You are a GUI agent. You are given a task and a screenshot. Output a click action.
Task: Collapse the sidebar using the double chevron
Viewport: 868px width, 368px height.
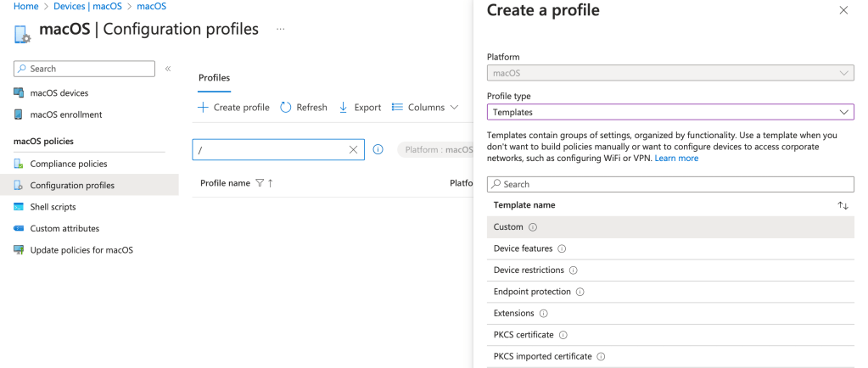(168, 69)
